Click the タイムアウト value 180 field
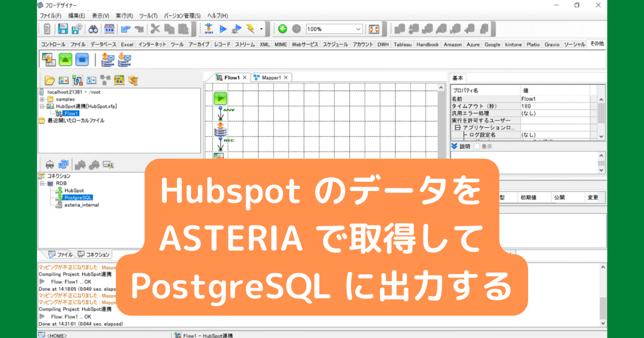Screen dimensions: 644x338 point(554,106)
